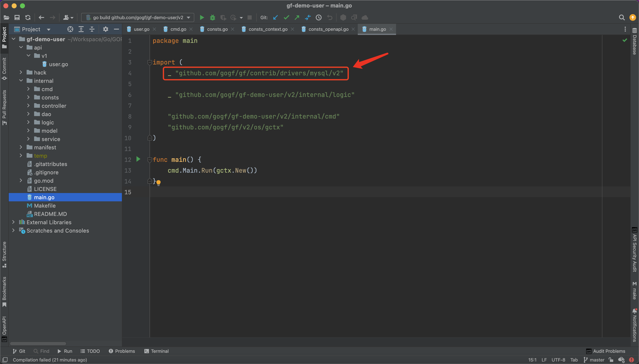639x364 pixels.
Task: Click Search Everywhere magnifier icon
Action: click(622, 17)
